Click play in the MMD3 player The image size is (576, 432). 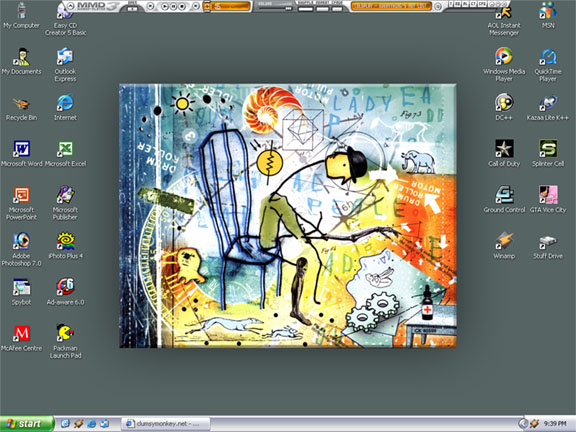[165, 6]
